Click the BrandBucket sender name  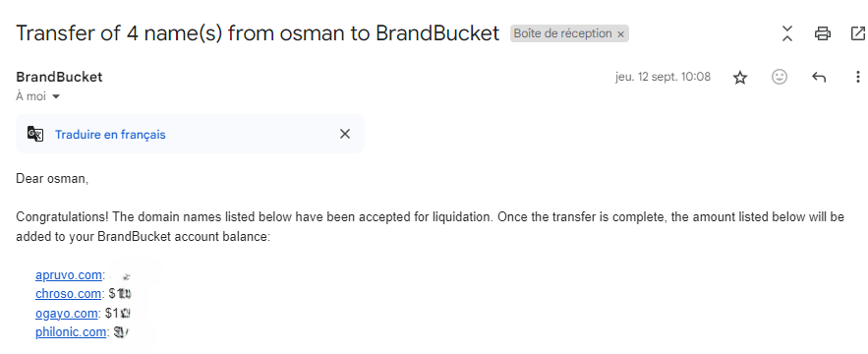tap(59, 77)
